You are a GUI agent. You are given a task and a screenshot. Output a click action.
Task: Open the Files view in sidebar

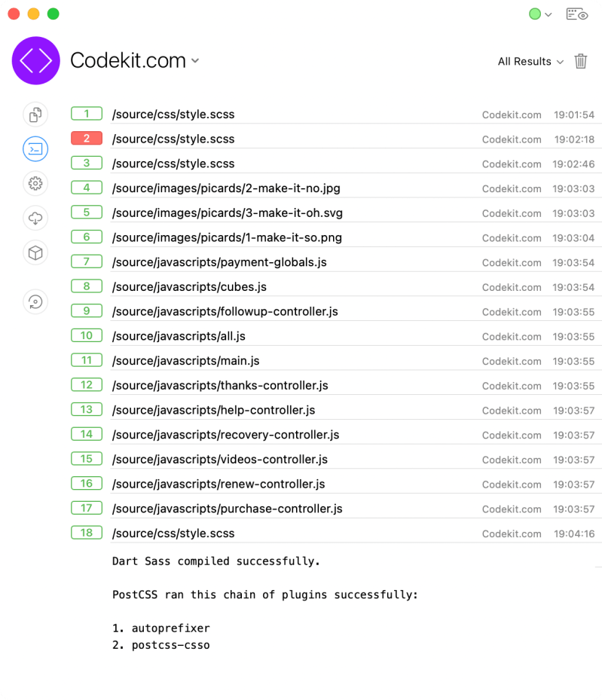pos(35,115)
